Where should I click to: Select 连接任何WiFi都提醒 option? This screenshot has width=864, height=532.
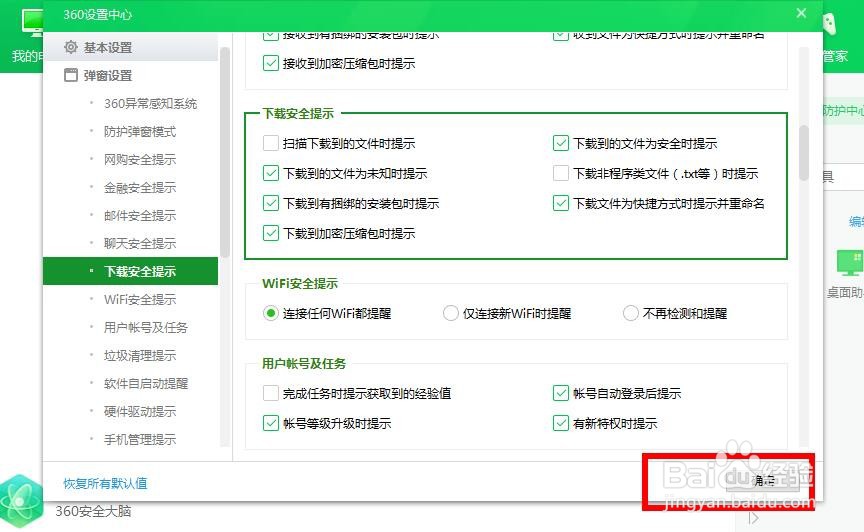tap(271, 314)
